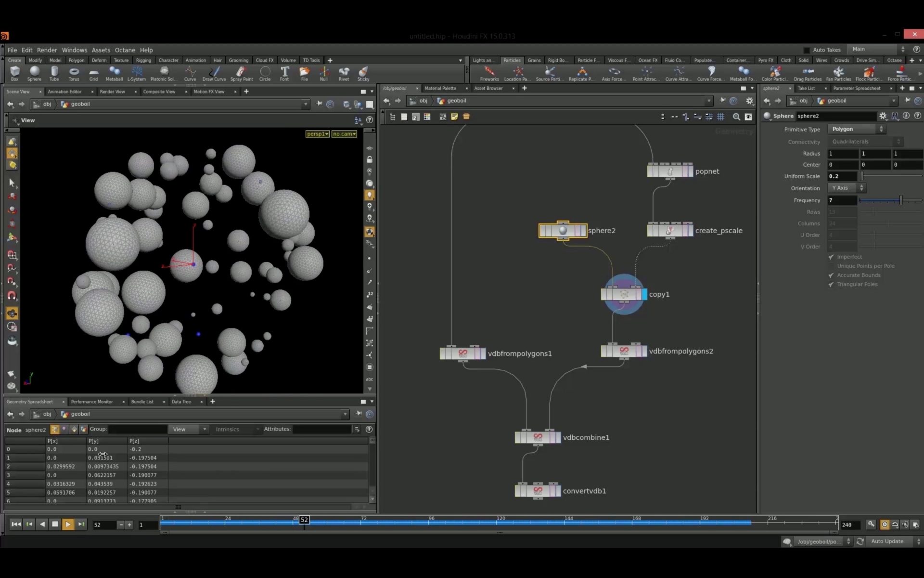Click the vdbcombine1 node icon

(537, 437)
